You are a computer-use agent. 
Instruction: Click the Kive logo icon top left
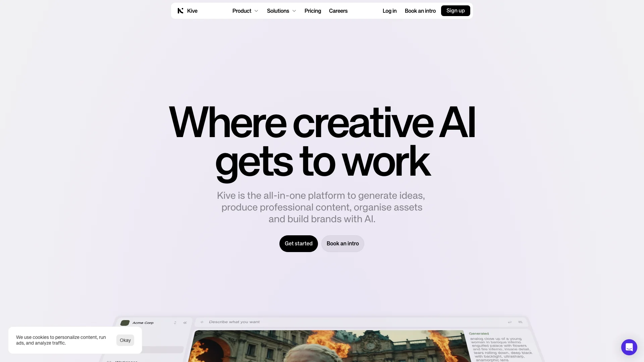[x=180, y=11]
